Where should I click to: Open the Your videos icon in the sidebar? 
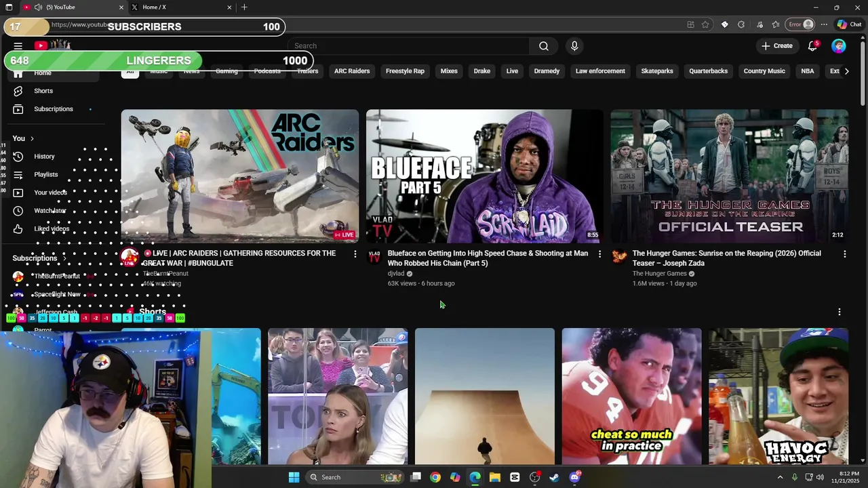click(18, 192)
